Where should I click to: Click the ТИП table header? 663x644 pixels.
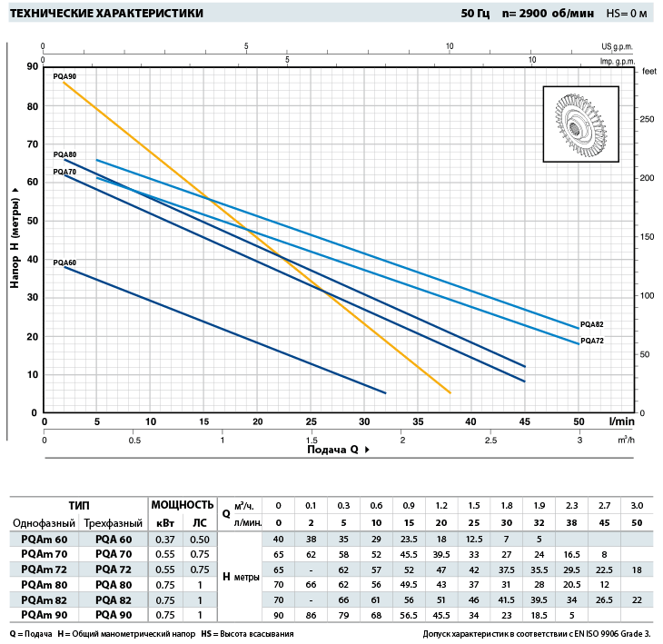[x=78, y=504]
